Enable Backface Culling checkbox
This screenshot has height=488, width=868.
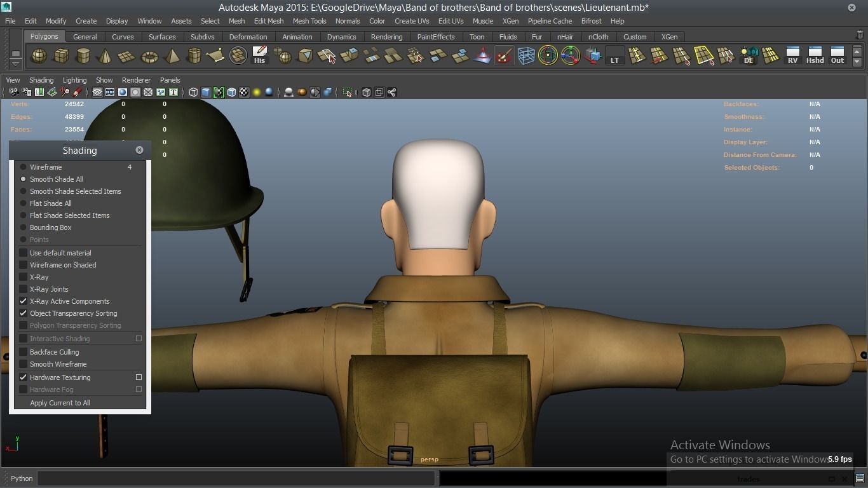24,352
